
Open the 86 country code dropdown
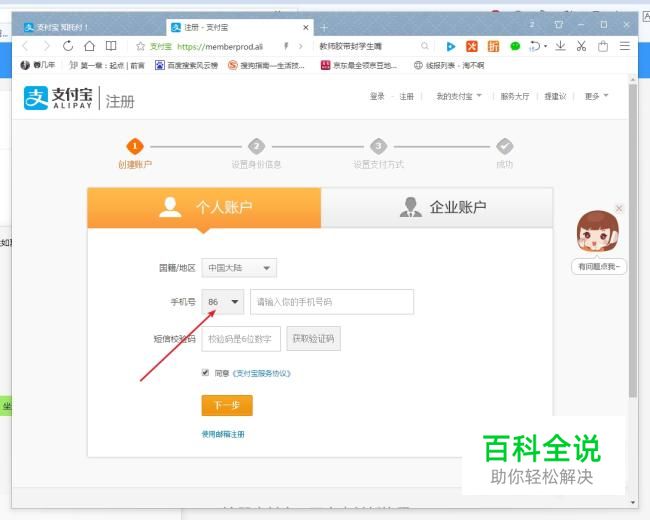223,301
